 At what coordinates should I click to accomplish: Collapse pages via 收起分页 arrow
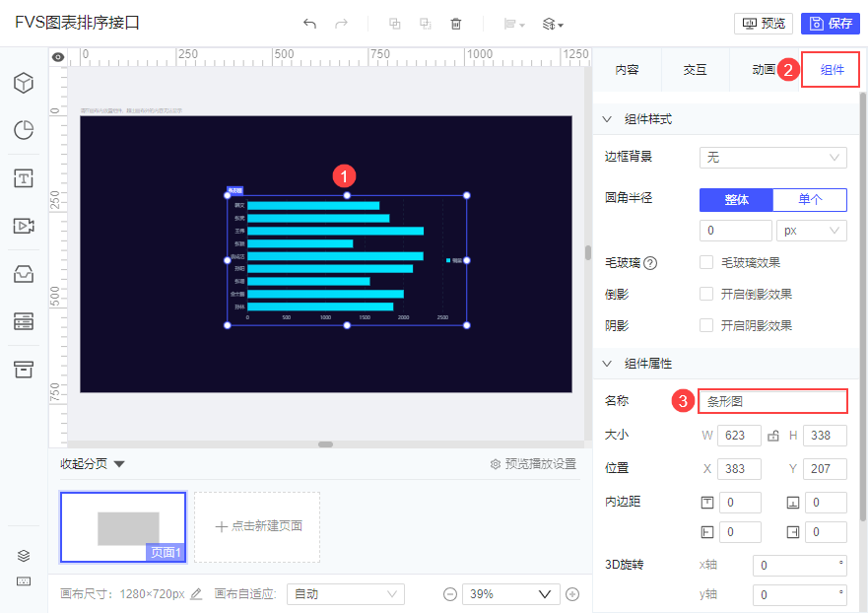[119, 464]
